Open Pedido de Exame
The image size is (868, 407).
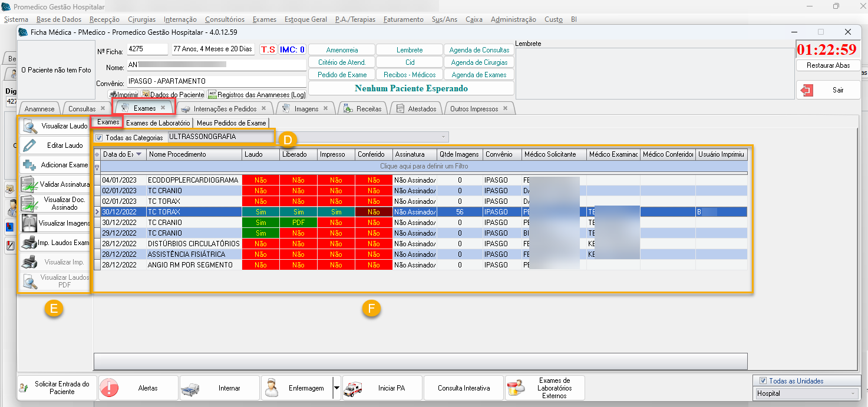coord(342,75)
